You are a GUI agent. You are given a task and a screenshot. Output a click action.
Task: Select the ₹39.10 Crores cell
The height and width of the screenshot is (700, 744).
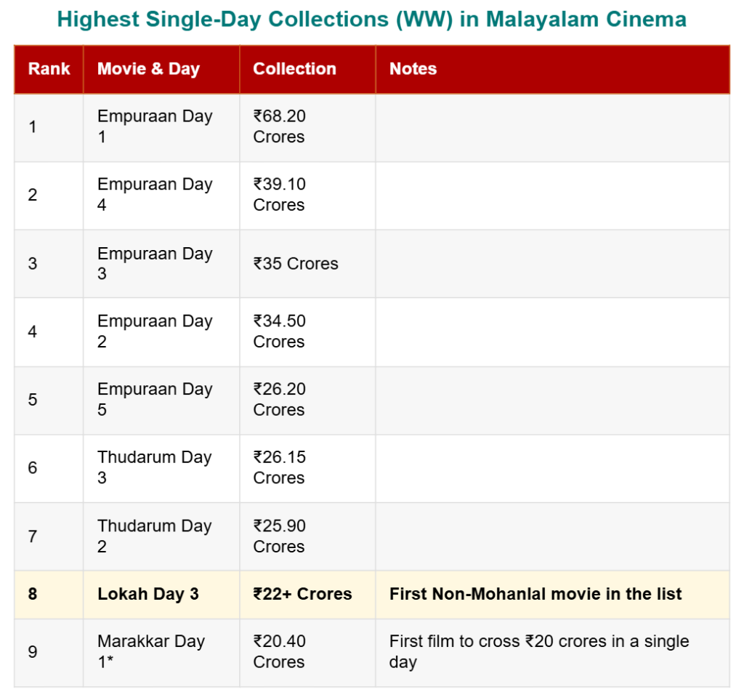(x=280, y=195)
